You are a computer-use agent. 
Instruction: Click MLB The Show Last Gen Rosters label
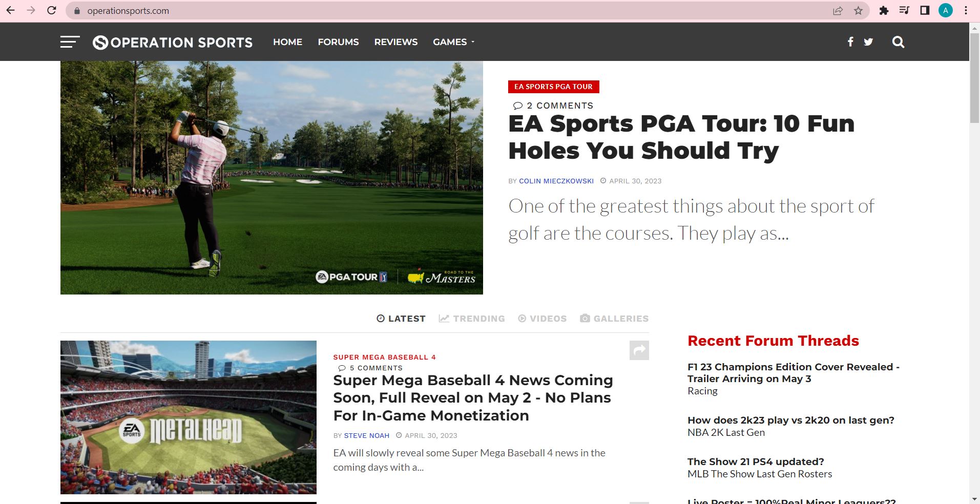coord(760,474)
